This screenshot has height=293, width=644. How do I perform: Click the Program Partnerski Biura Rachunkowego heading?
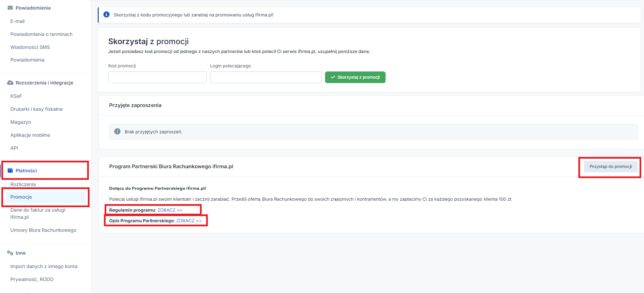[x=171, y=167]
